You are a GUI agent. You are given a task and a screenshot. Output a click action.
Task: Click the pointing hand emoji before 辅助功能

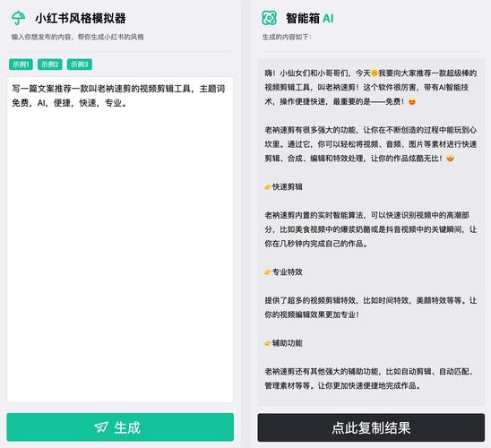[268, 343]
